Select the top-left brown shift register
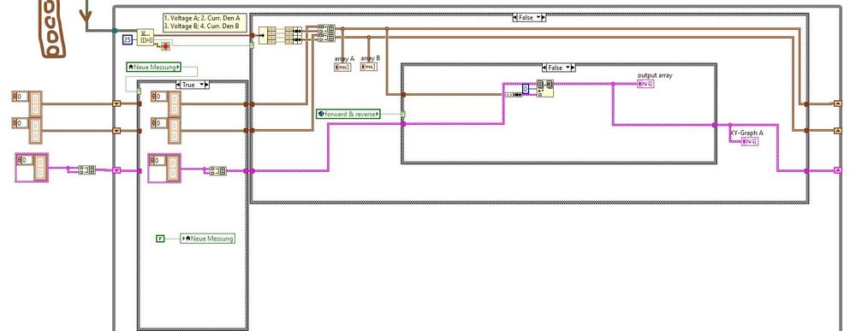Image resolution: width=868 pixels, height=331 pixels. [116, 103]
